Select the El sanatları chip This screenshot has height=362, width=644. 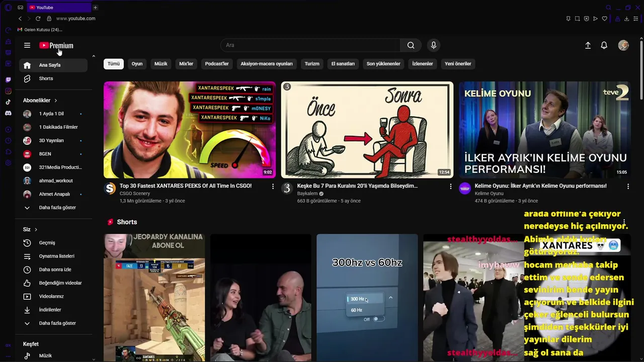click(343, 64)
